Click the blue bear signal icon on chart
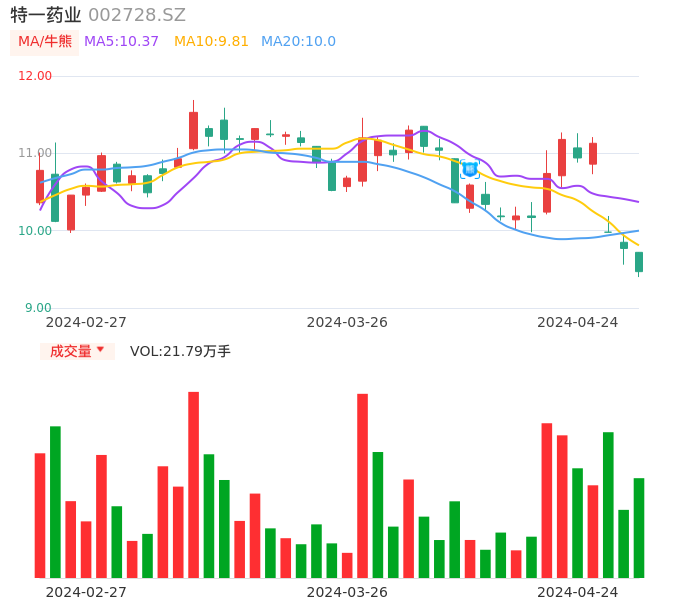The width and height of the screenshot is (686, 606). 469,169
